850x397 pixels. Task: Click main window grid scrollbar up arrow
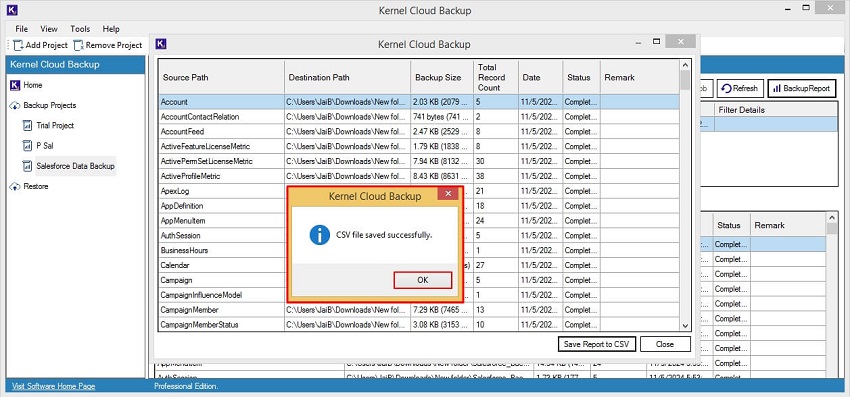(x=832, y=217)
